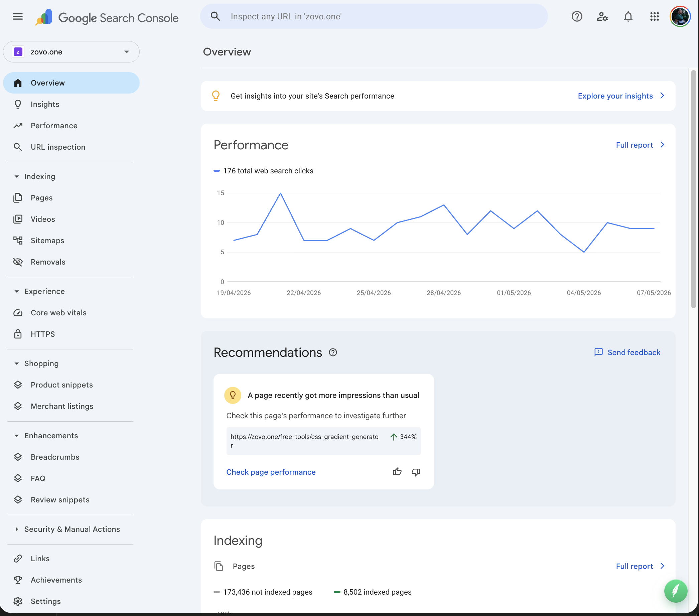Collapse the Indexing sidebar section

click(16, 176)
